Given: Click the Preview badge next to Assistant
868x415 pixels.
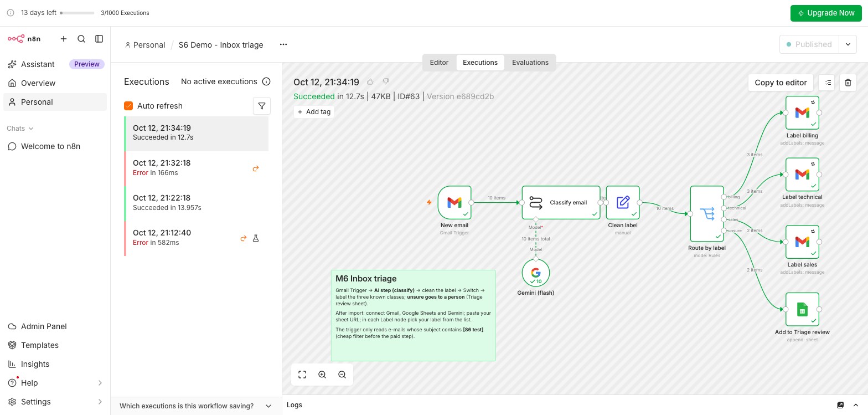Looking at the screenshot, I should (87, 64).
